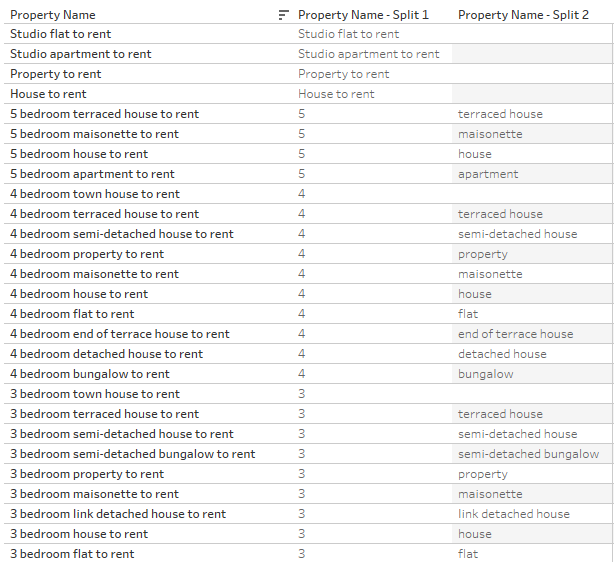Click link detached house Split 2 value
Viewport: 614px width, 562px height.
[514, 513]
